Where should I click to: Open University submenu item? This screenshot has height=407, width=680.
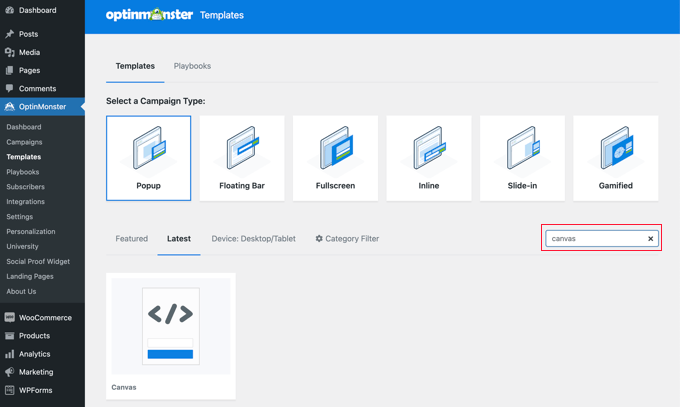coord(23,246)
